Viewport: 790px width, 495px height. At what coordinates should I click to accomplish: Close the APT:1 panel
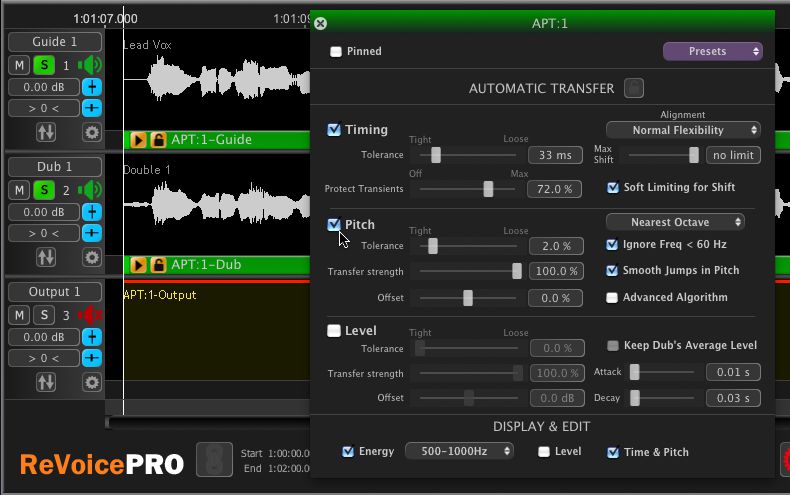pos(320,23)
